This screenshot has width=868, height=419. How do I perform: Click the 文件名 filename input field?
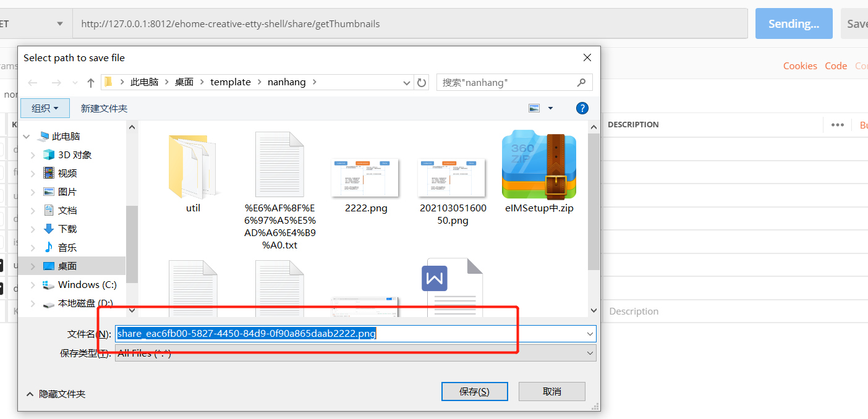pos(355,334)
